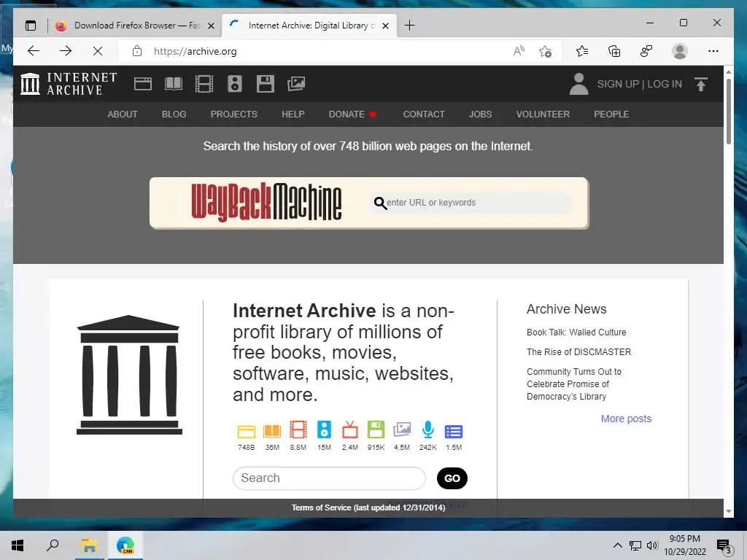The width and height of the screenshot is (747, 560).
Task: Click the browser back arrow
Action: coord(34,51)
